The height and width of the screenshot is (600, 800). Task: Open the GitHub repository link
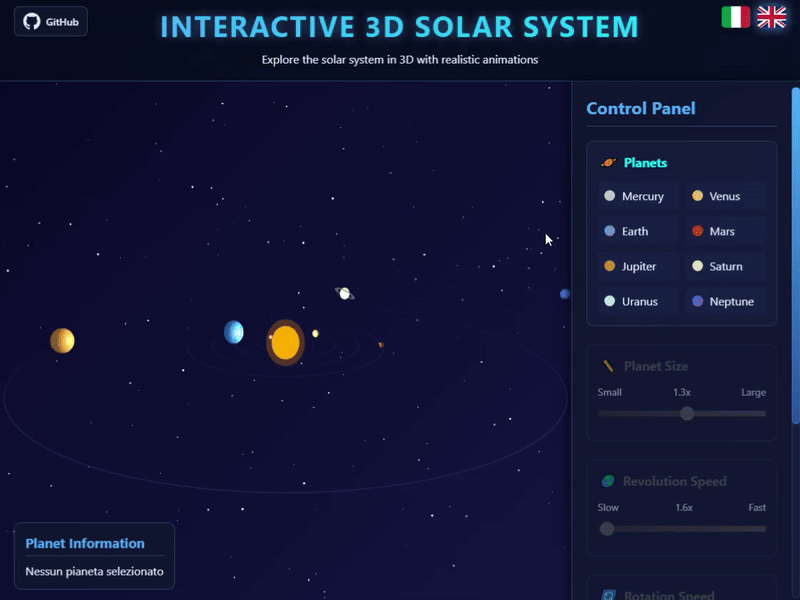click(51, 21)
